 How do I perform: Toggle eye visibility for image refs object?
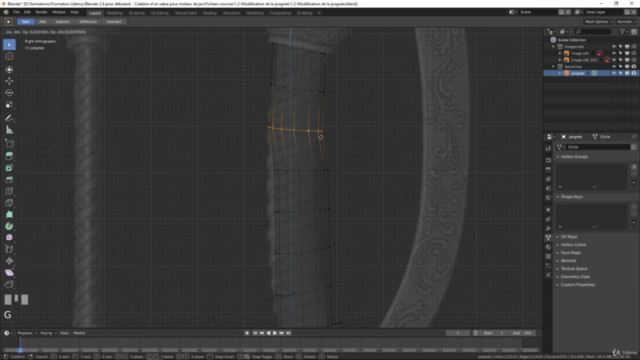tap(613, 53)
